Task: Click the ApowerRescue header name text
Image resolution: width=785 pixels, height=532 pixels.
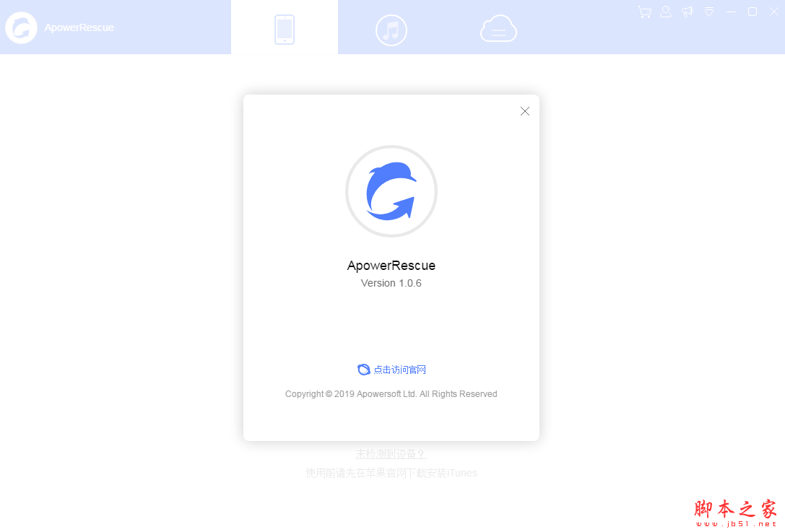Action: click(x=79, y=27)
